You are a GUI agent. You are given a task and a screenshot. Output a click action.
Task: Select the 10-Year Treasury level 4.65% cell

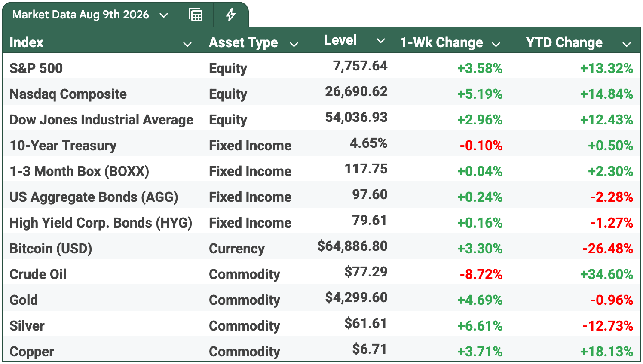tap(368, 143)
